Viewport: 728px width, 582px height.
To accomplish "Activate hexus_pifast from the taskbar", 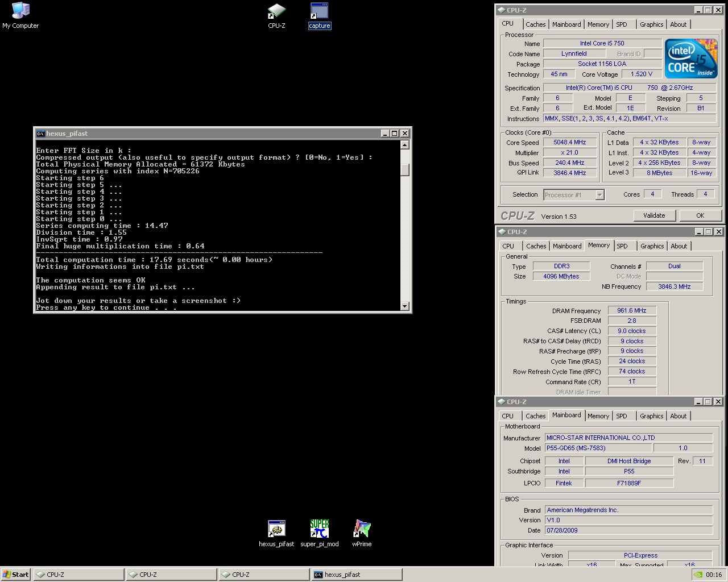I will (x=357, y=575).
